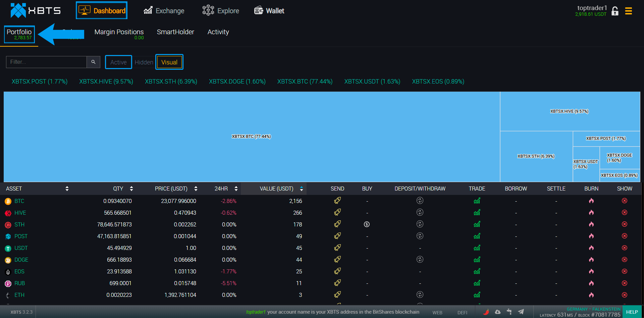
Task: Click the cloud download icon in status bar
Action: [498, 312]
